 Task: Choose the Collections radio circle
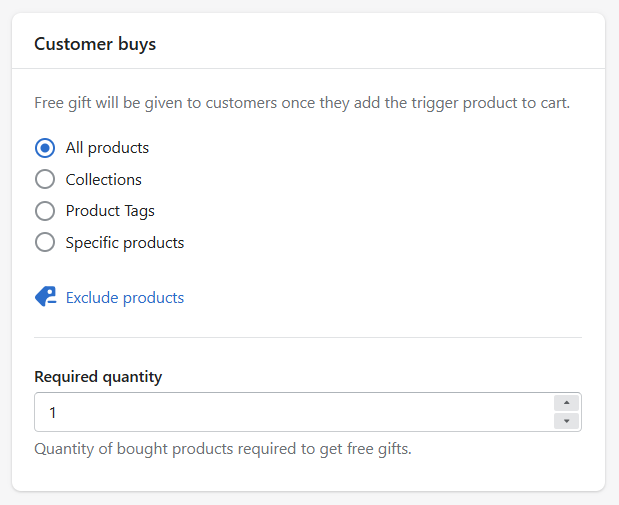[x=45, y=179]
